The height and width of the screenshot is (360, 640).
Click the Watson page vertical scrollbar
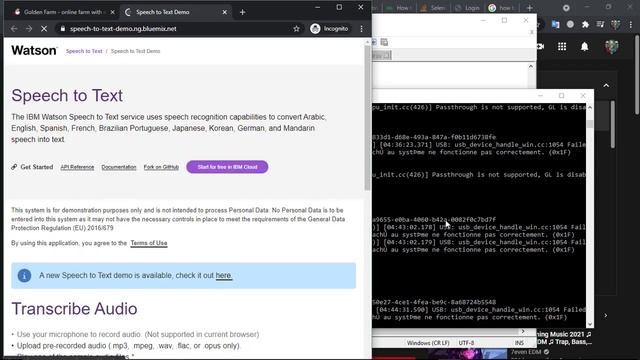click(x=367, y=118)
